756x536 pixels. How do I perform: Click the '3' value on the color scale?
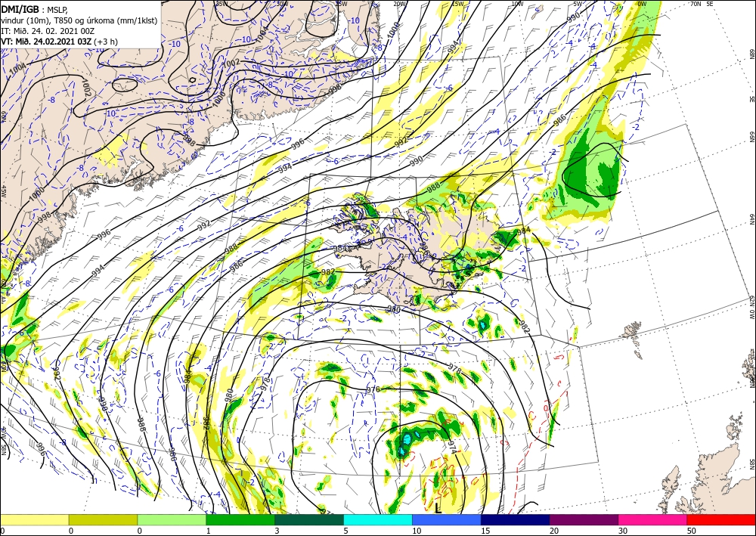(x=277, y=531)
